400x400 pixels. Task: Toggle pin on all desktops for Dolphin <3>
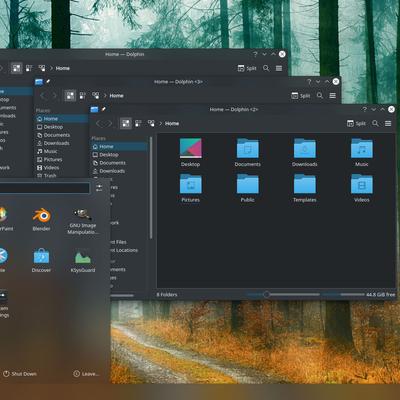(x=48, y=81)
